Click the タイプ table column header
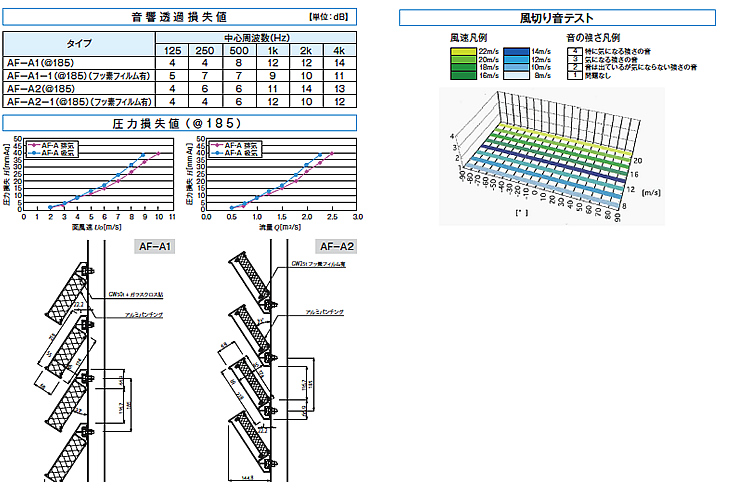Viewport: 750px width, 496px height. [x=78, y=45]
